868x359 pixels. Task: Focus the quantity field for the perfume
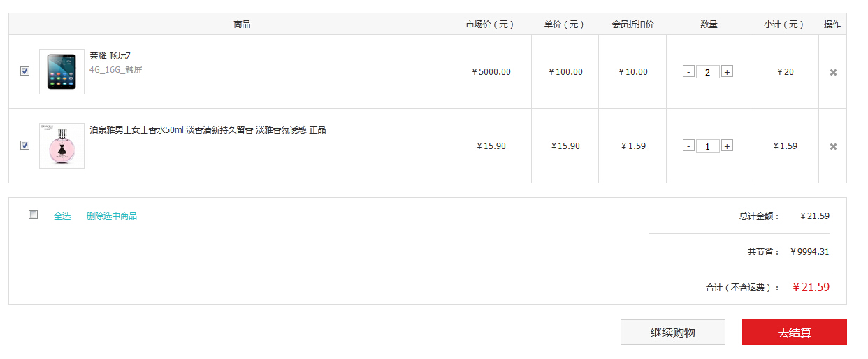click(707, 146)
